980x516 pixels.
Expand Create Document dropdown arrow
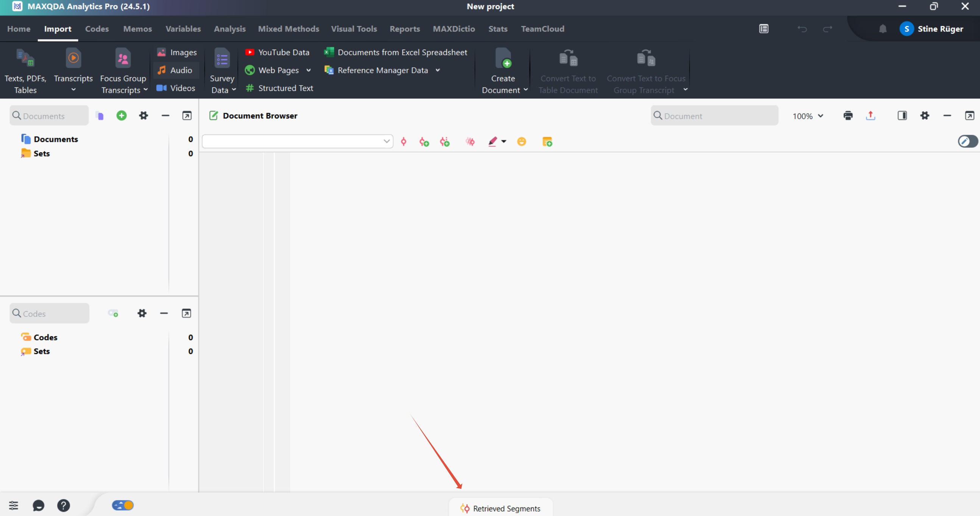[x=526, y=90]
